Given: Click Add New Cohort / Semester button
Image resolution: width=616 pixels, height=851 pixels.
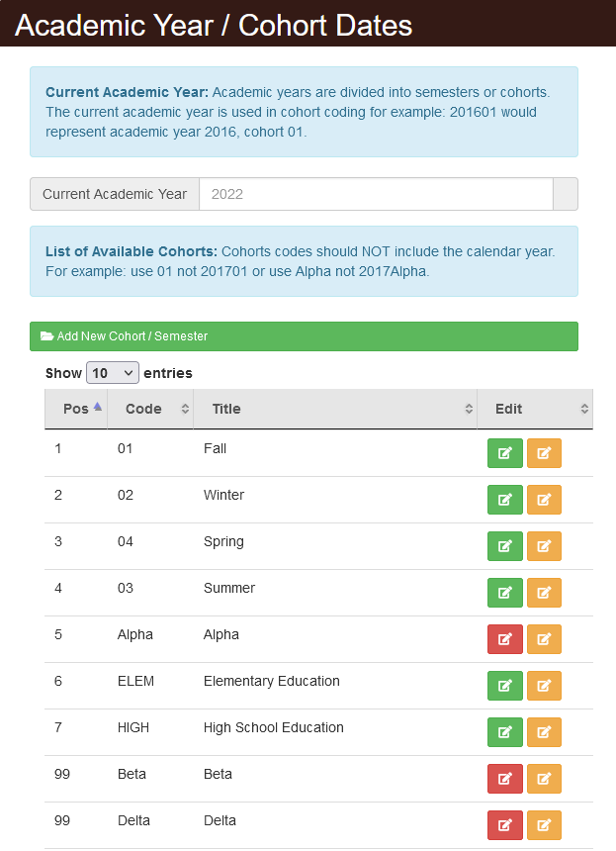Looking at the screenshot, I should tap(304, 336).
